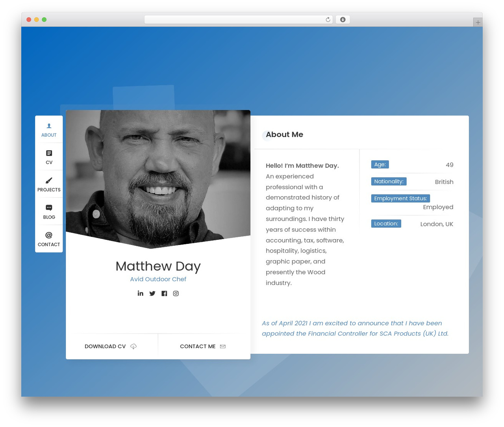Click the 'Matthew Day' name heading
The height and width of the screenshot is (427, 504).
158,266
